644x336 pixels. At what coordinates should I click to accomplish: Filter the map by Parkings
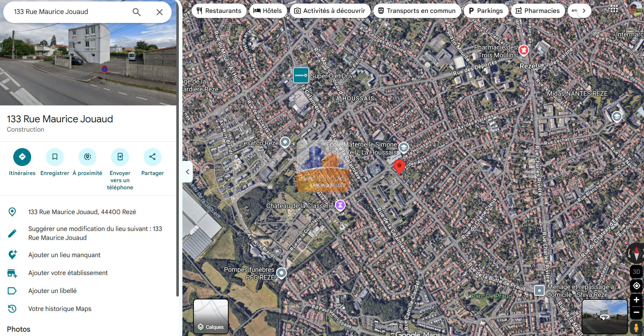click(x=486, y=11)
